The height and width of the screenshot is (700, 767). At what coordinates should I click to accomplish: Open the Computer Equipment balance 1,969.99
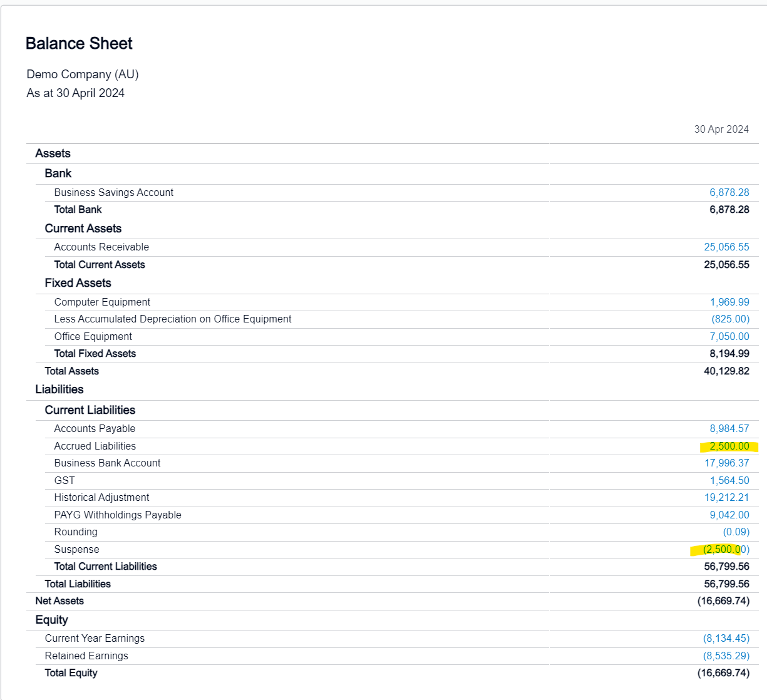coord(730,302)
